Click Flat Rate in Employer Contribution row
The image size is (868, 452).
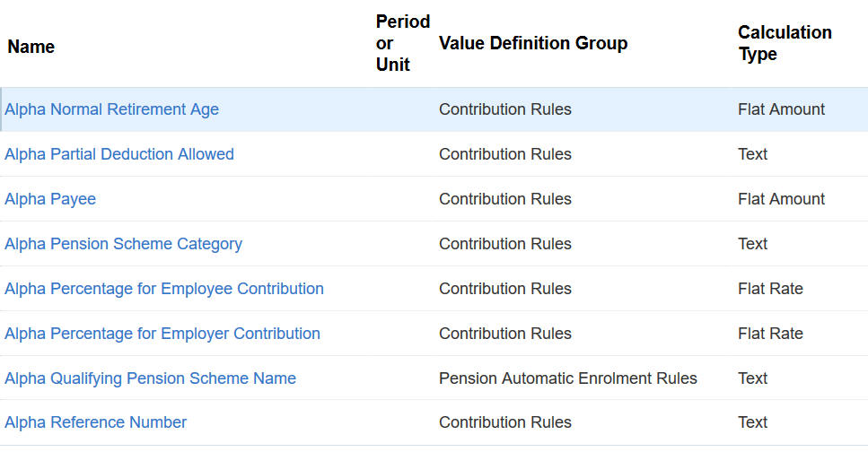pos(770,334)
